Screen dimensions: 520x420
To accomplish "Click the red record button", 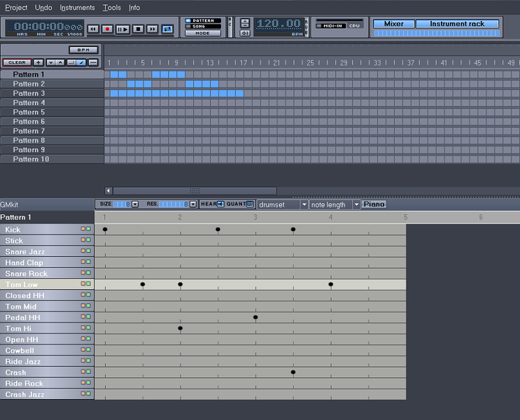I will point(107,29).
